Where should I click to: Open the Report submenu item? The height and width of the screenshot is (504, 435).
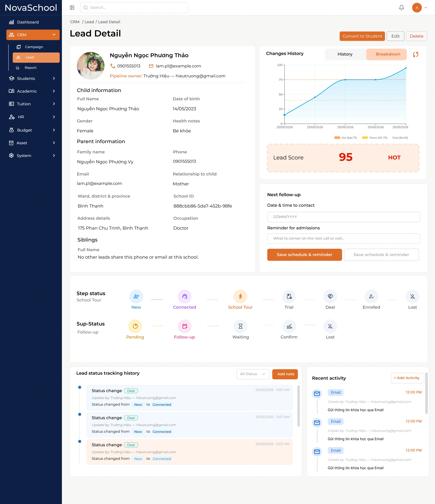(x=30, y=68)
